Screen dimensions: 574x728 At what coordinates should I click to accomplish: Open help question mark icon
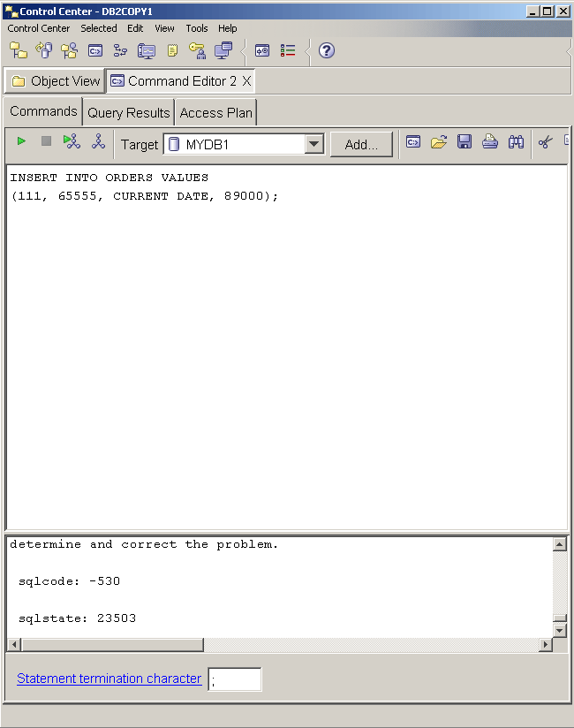coord(327,50)
